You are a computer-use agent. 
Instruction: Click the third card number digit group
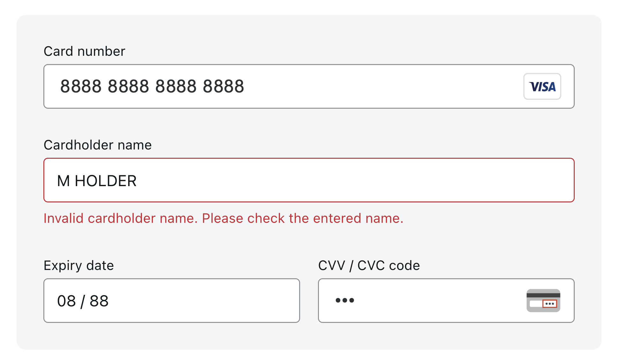click(176, 86)
